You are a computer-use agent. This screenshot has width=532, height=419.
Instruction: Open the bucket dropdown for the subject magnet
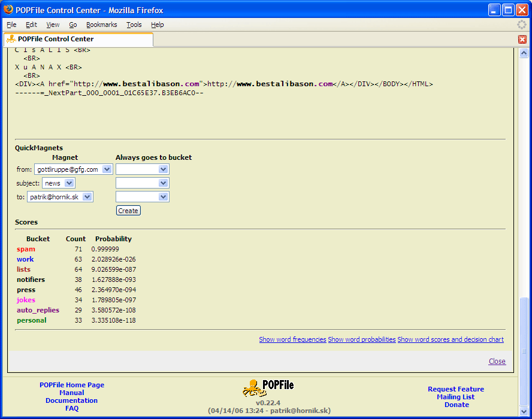(x=143, y=183)
